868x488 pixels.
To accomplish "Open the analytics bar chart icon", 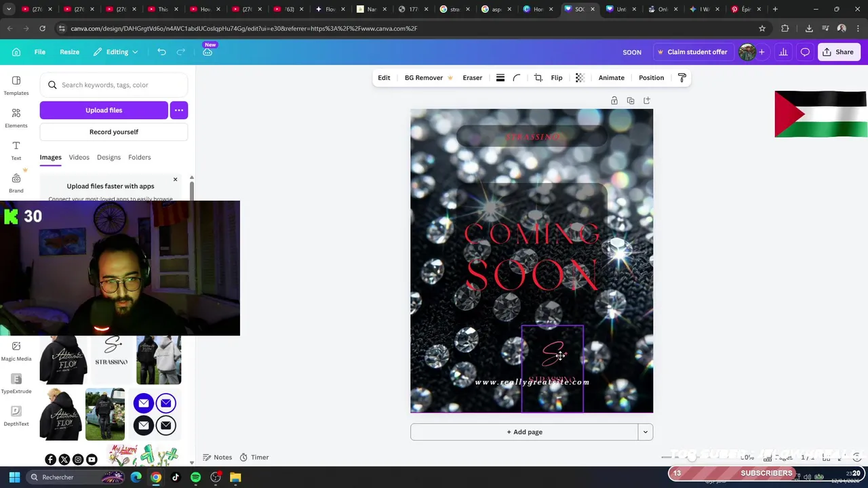I will click(x=783, y=52).
